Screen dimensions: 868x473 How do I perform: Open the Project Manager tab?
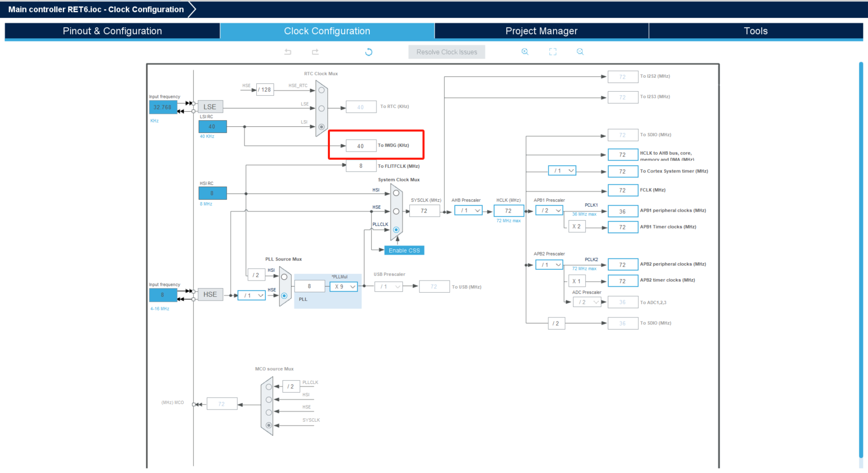pos(542,31)
